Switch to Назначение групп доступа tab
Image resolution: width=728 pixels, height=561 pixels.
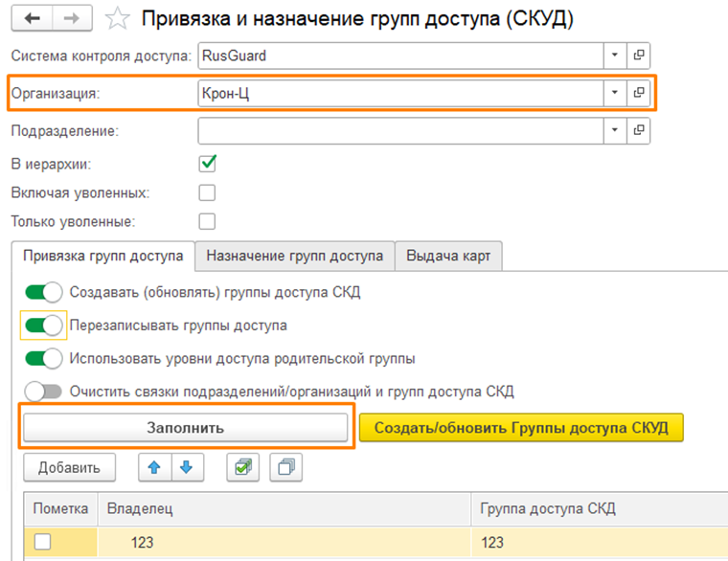point(294,256)
